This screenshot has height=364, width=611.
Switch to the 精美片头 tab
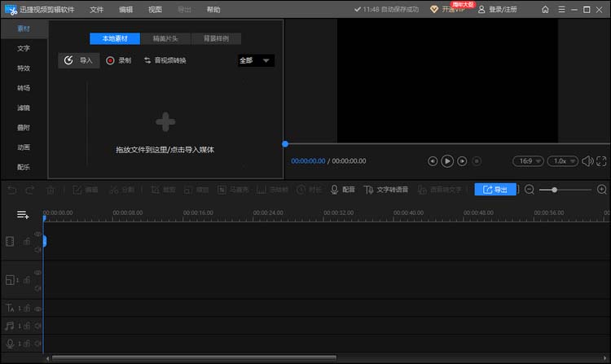(165, 38)
